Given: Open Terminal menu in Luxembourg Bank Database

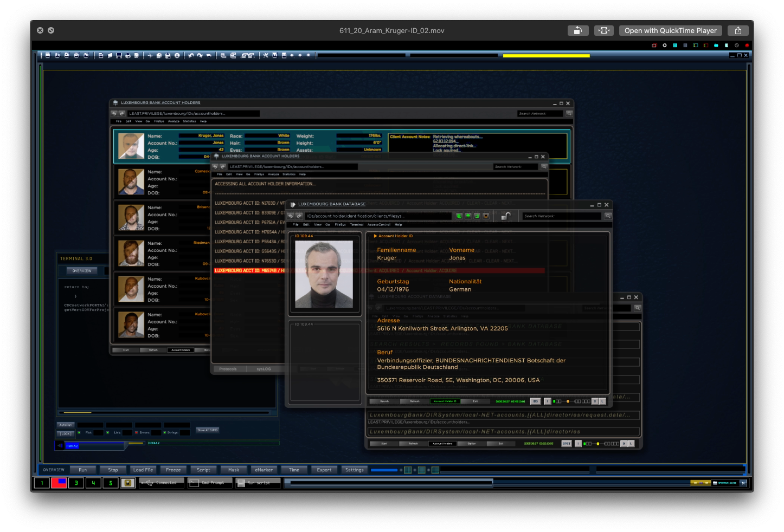Looking at the screenshot, I should coord(357,224).
